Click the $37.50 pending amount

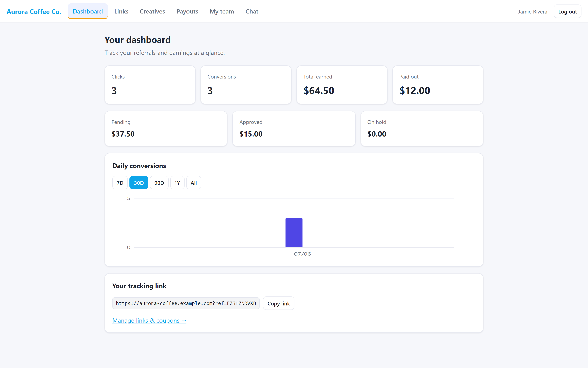point(123,134)
